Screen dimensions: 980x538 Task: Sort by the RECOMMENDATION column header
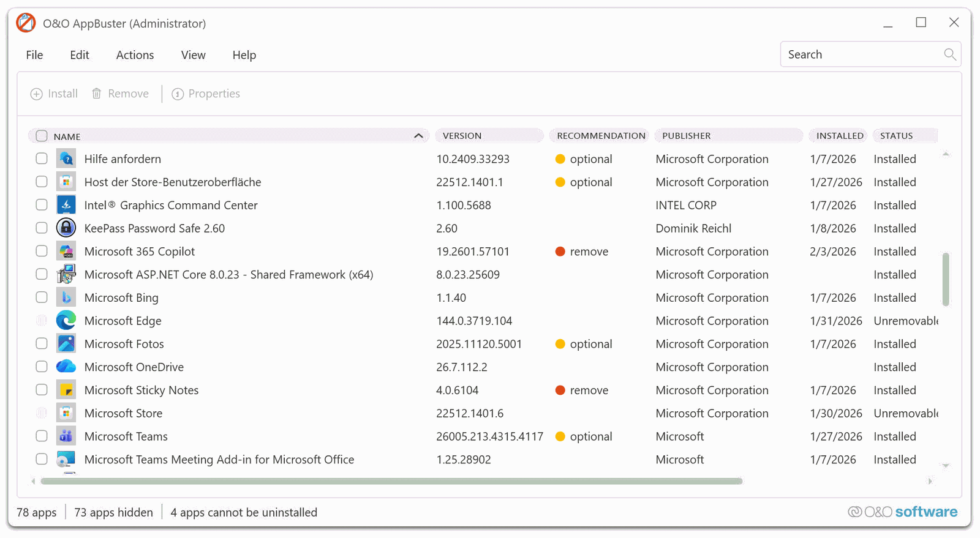tap(600, 136)
